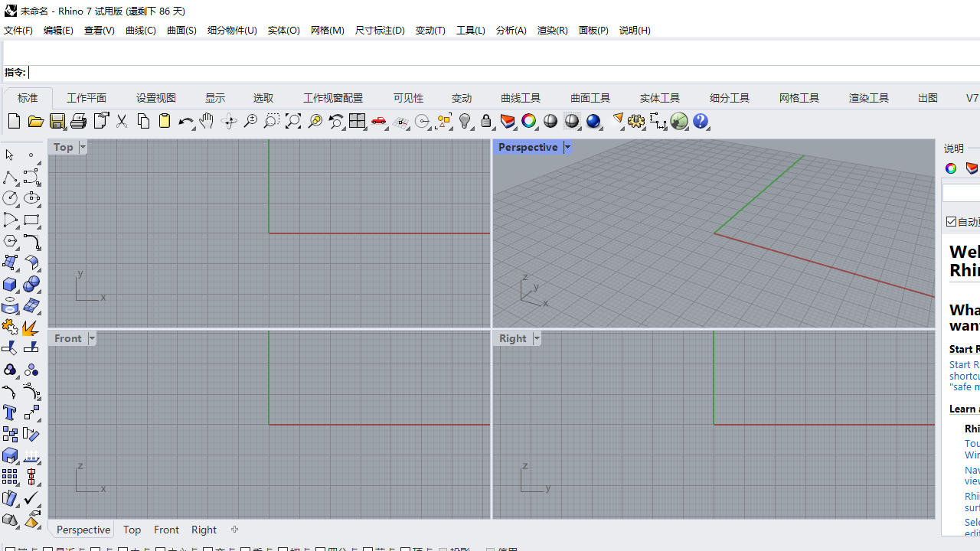Toggle the 自动 checkbox in help panel

pyautogui.click(x=952, y=222)
